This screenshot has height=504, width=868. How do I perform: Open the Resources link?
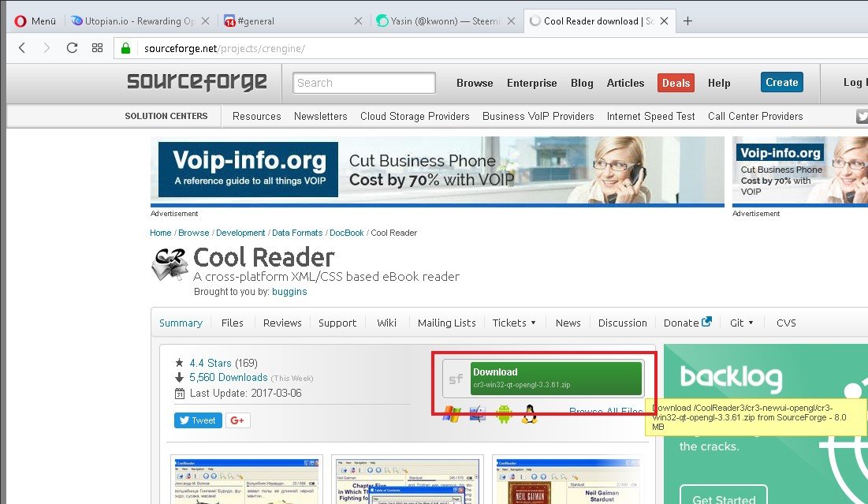(x=256, y=116)
